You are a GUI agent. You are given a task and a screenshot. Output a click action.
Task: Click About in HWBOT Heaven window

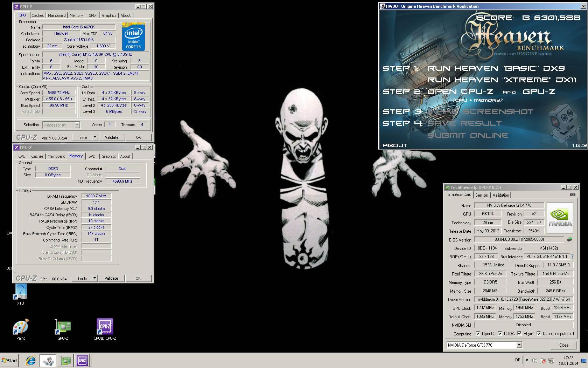(395, 145)
